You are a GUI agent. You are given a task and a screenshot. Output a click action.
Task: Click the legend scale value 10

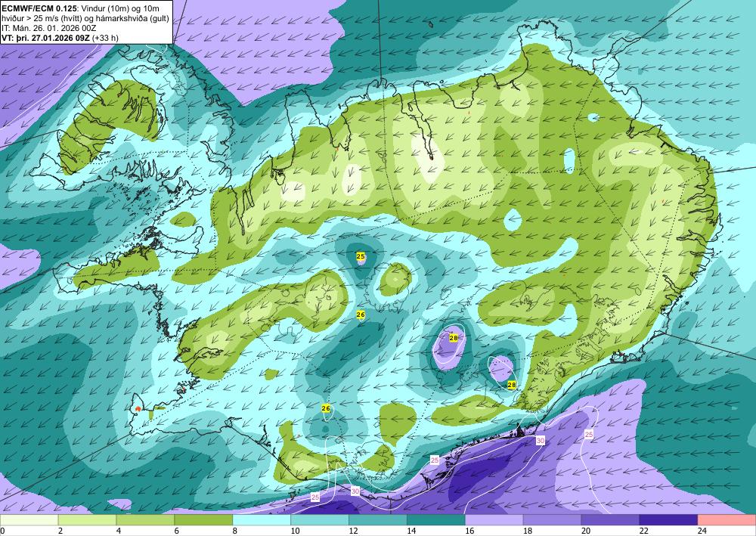(x=295, y=531)
